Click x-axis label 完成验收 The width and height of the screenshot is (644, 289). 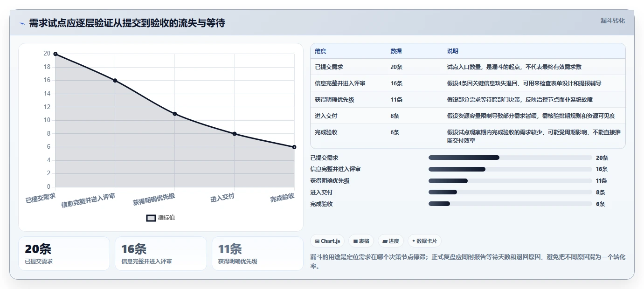[283, 198]
